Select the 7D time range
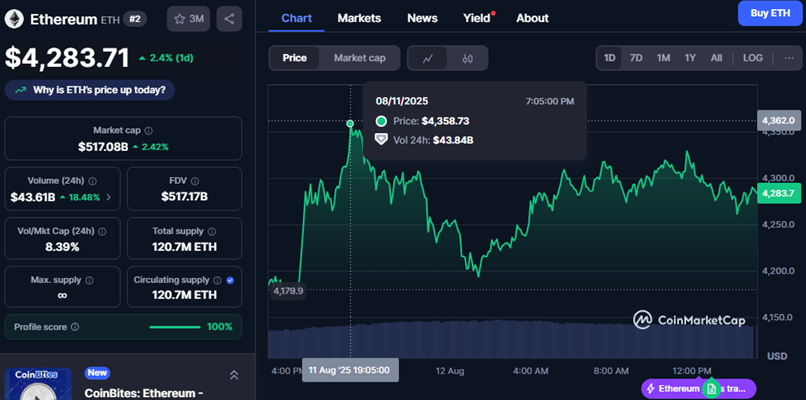The height and width of the screenshot is (400, 806). pos(636,58)
